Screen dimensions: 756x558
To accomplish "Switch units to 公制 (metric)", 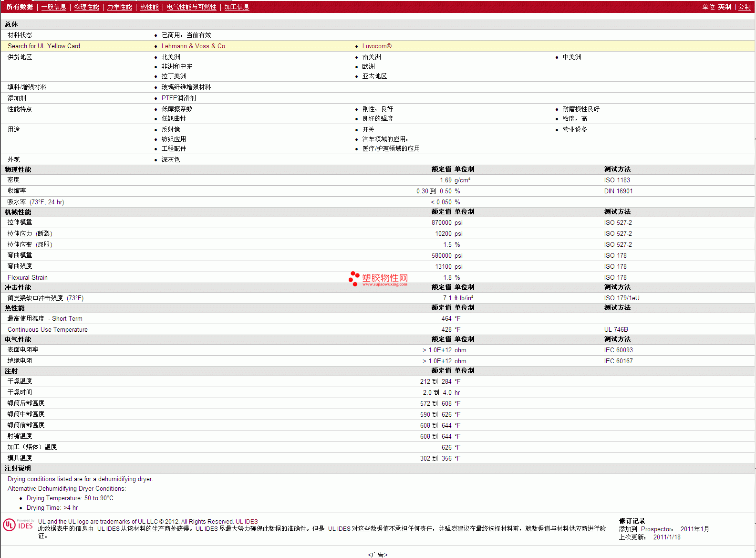I will click(x=744, y=7).
